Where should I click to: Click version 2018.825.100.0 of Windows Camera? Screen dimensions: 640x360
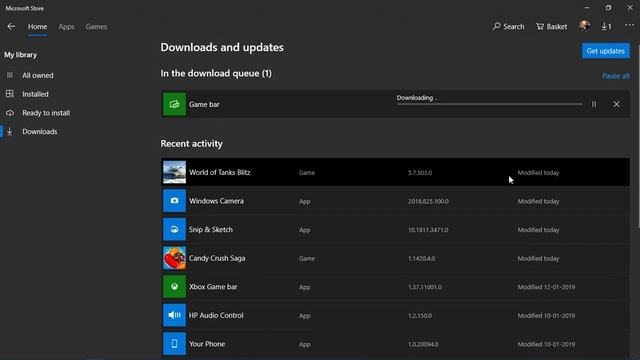(x=428, y=201)
